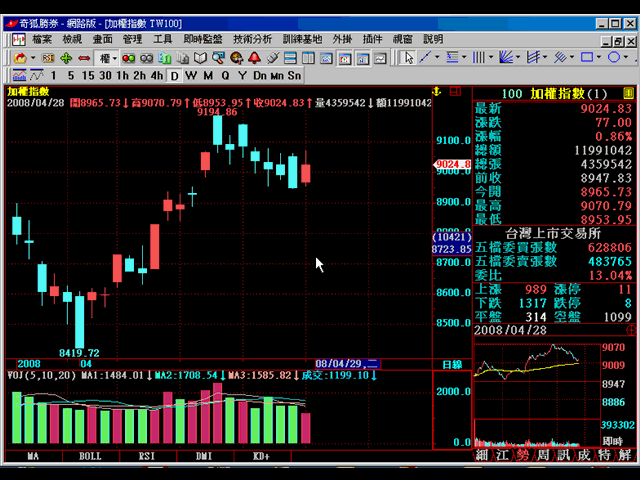Screen dimensions: 640x480
Task: Open the 工具 menu
Action: (162, 39)
